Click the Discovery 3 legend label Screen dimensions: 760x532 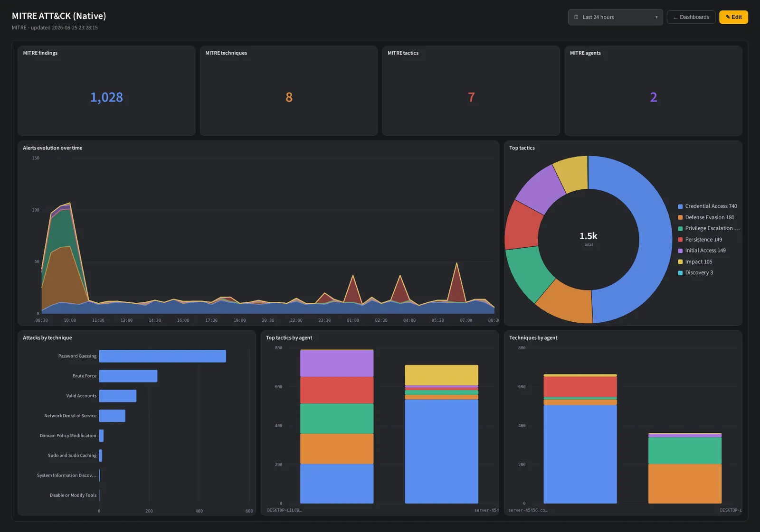[699, 273]
